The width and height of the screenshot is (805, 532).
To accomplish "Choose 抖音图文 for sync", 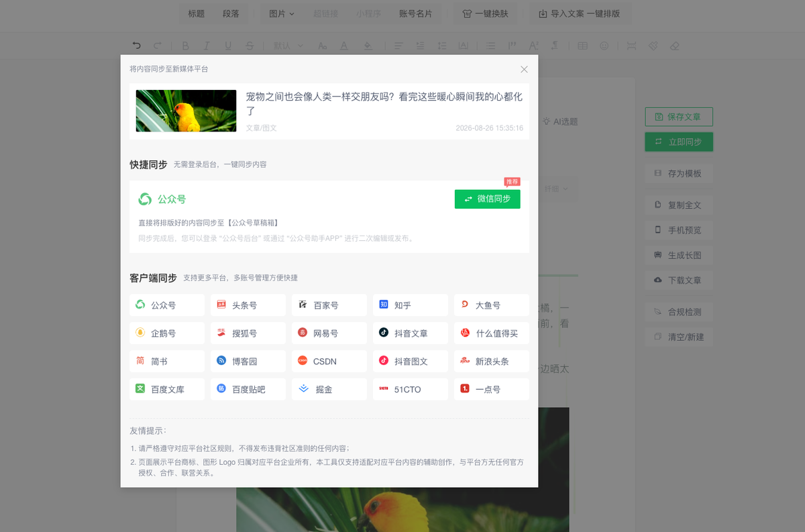I will 411,362.
